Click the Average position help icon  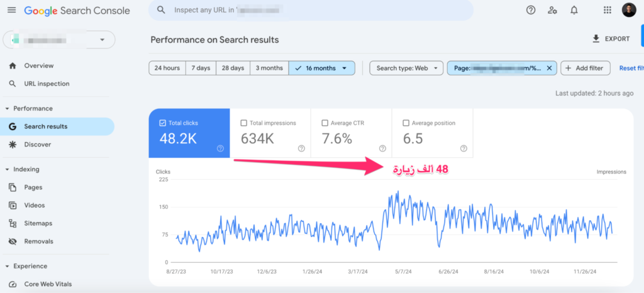[464, 148]
